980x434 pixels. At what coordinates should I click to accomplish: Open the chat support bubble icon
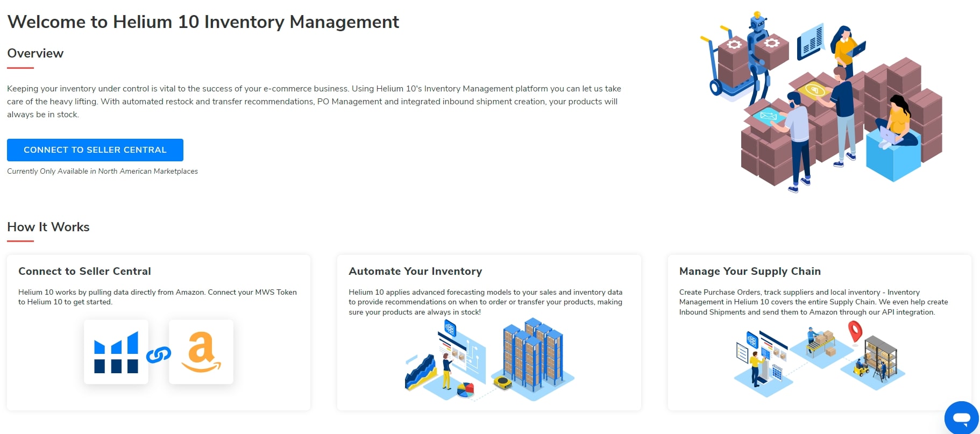962,418
